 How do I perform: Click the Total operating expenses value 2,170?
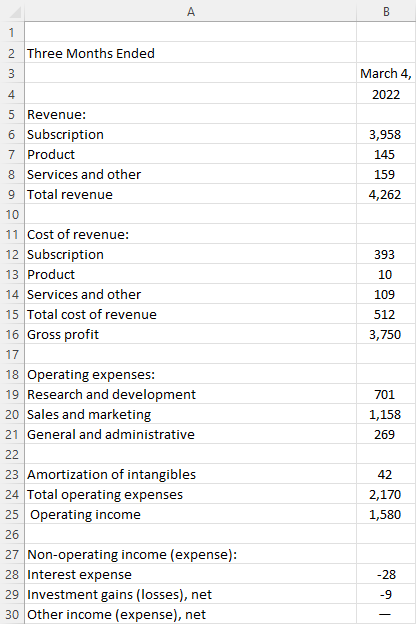pyautogui.click(x=386, y=494)
